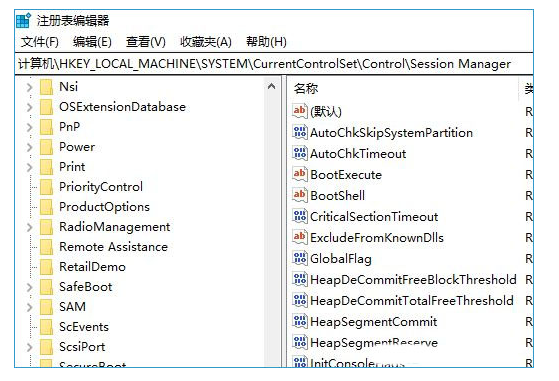Select the BootExecute string value icon
The height and width of the screenshot is (381, 559).
[x=299, y=174]
